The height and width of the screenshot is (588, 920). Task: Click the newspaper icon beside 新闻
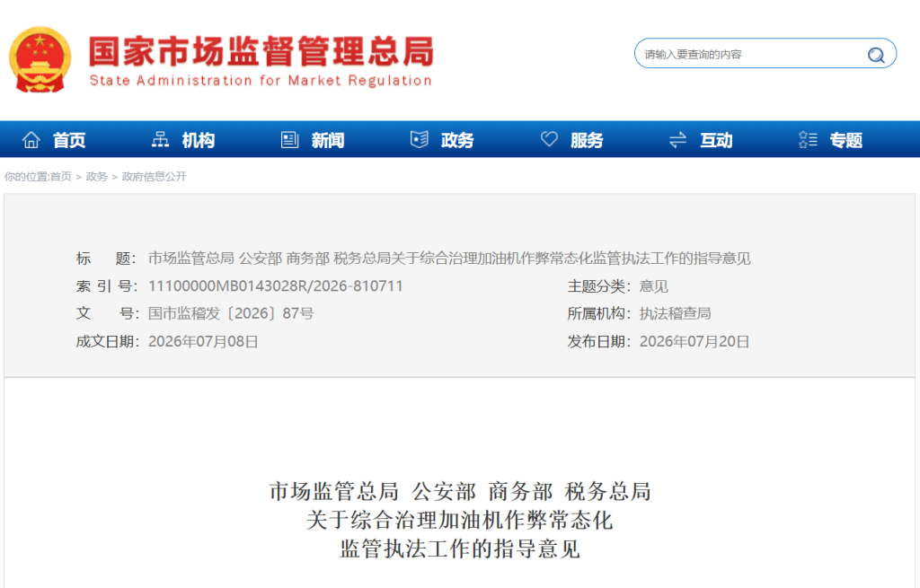tap(290, 139)
